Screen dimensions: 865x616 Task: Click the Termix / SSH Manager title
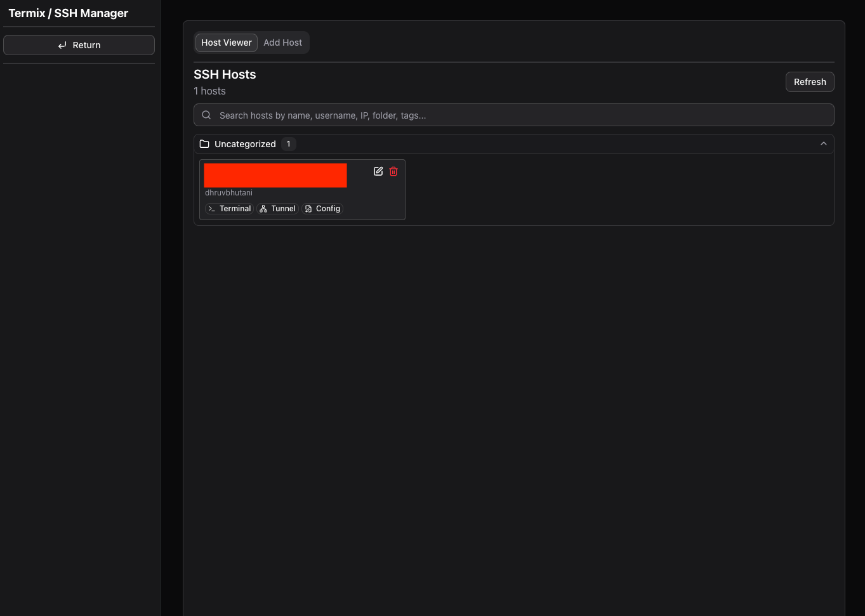[x=69, y=13]
